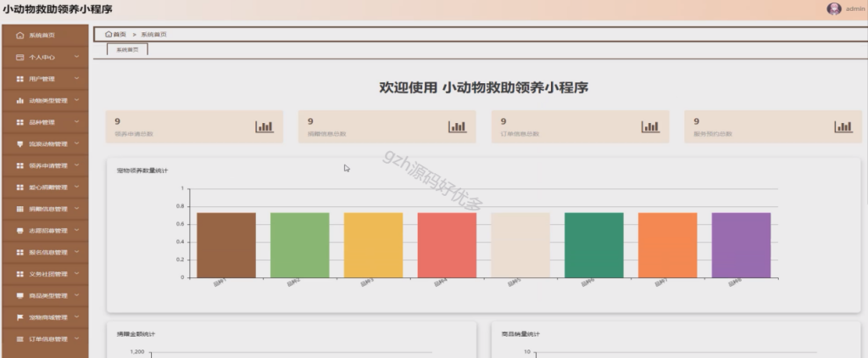The image size is (868, 358).
Task: Click the breadcrumb home icon
Action: (108, 35)
